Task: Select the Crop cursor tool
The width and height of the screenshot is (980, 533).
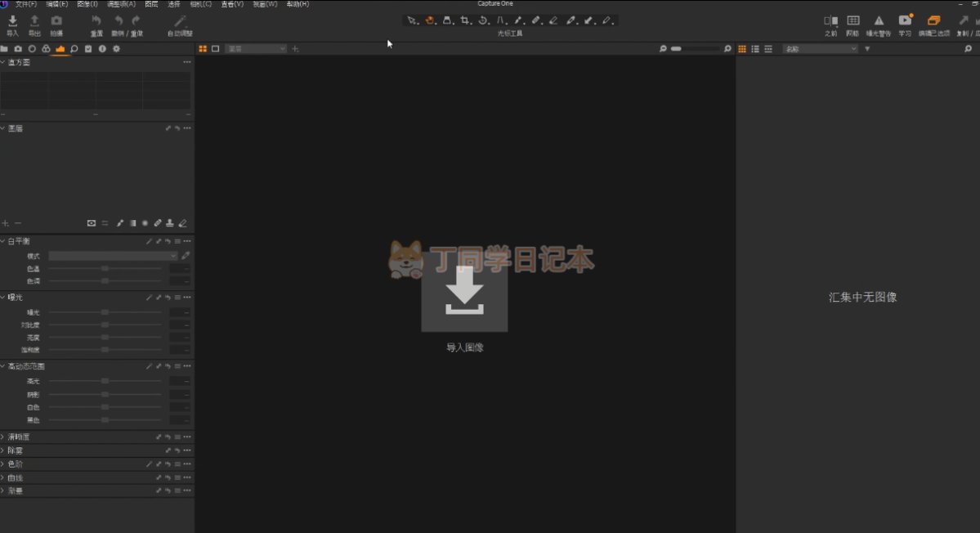Action: pyautogui.click(x=464, y=20)
